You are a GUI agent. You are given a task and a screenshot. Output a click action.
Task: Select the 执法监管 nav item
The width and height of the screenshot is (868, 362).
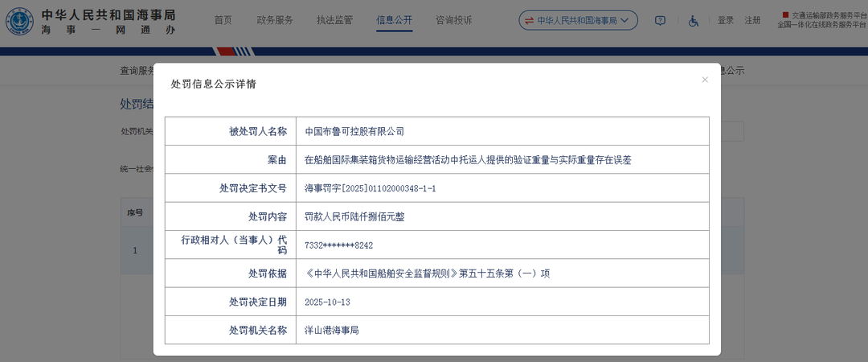334,21
